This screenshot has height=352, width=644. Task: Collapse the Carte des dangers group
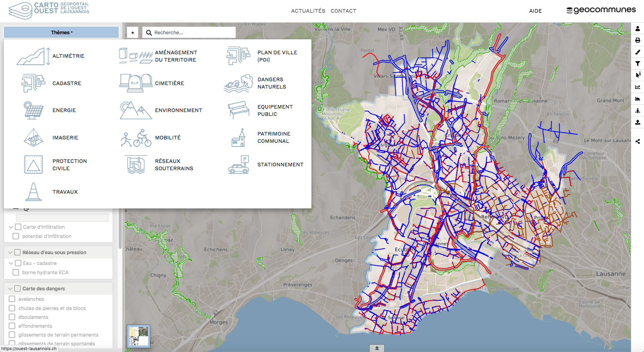tap(10, 288)
